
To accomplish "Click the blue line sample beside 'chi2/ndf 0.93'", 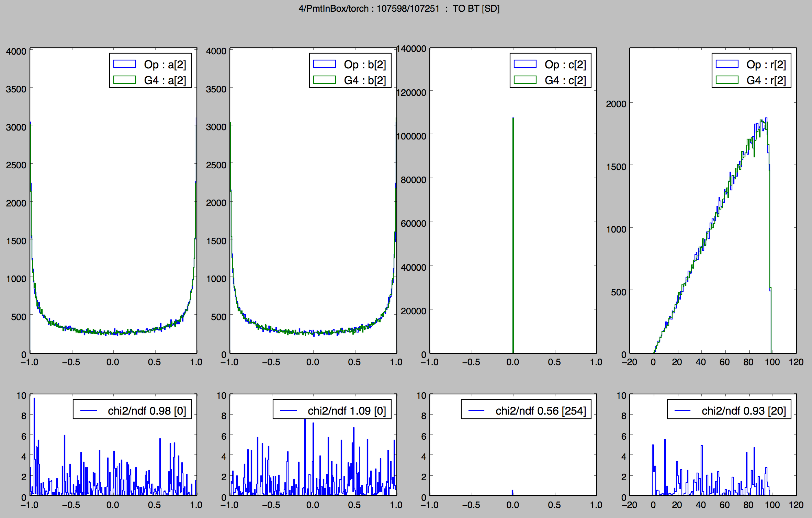I will tap(683, 410).
